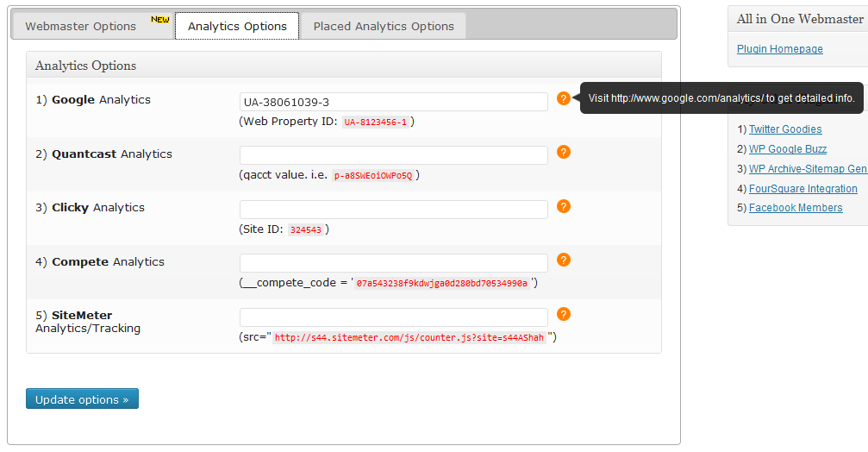Click the SiteMeter help icon
This screenshot has width=868, height=452.
[564, 315]
